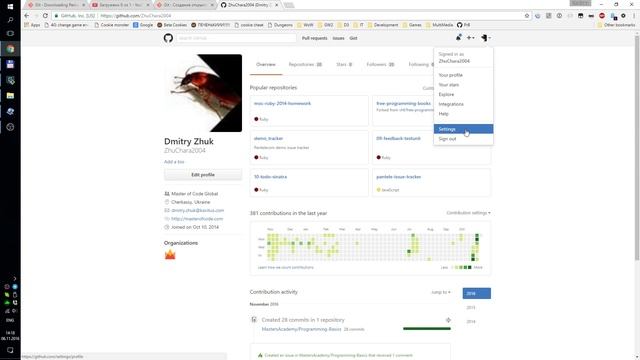Close the active ZhuChara2004 GitHub tab
The width and height of the screenshot is (640, 360).
coord(277,5)
